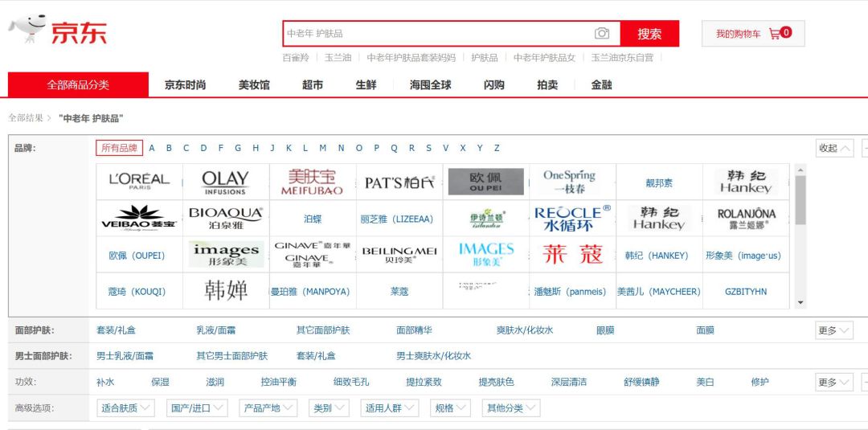Expand the 适用人群 dropdown
This screenshot has width=868, height=430.
click(x=390, y=408)
